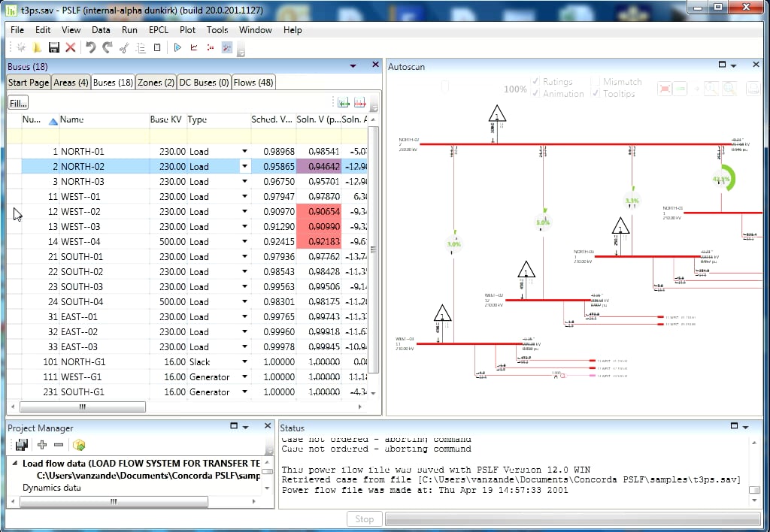Open a file with the yellow folder icon

38,47
